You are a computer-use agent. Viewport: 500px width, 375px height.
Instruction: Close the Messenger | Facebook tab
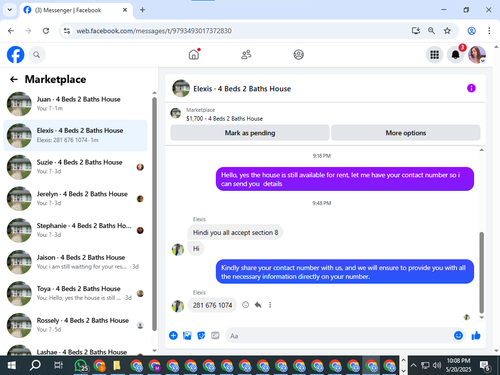(x=125, y=10)
